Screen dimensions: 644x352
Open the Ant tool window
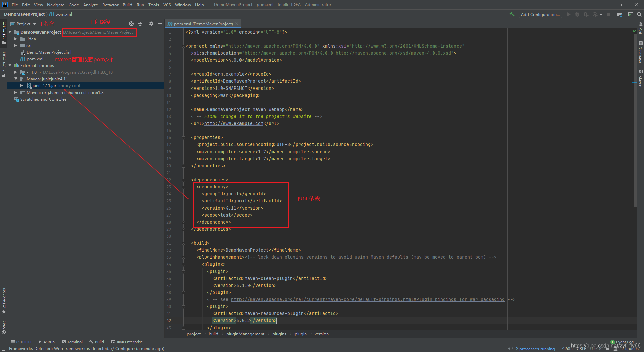[640, 28]
